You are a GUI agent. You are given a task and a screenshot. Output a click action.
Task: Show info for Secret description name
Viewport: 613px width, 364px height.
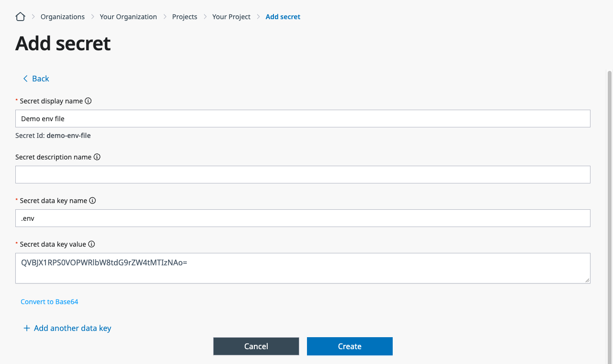(x=97, y=157)
